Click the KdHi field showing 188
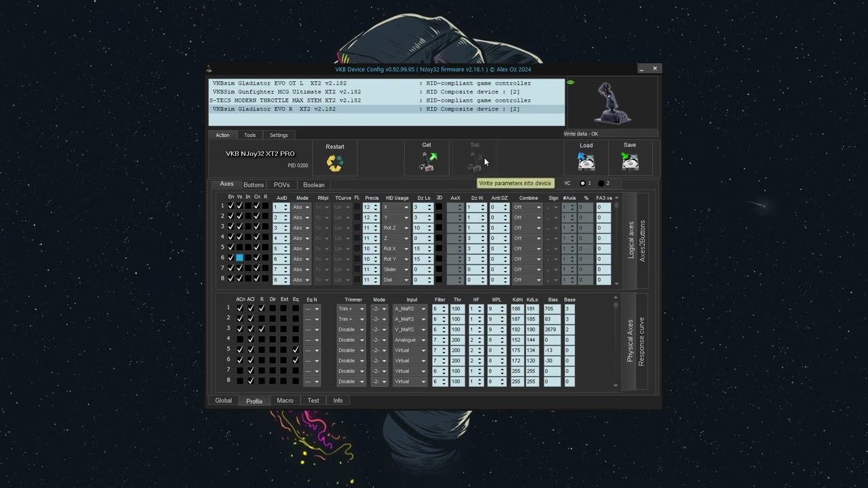Image resolution: width=868 pixels, height=488 pixels. coord(517,309)
